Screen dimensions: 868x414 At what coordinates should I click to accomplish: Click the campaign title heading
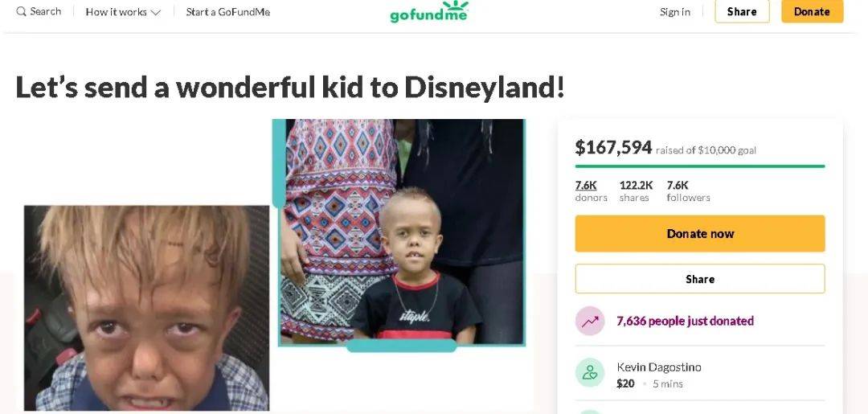pyautogui.click(x=289, y=87)
